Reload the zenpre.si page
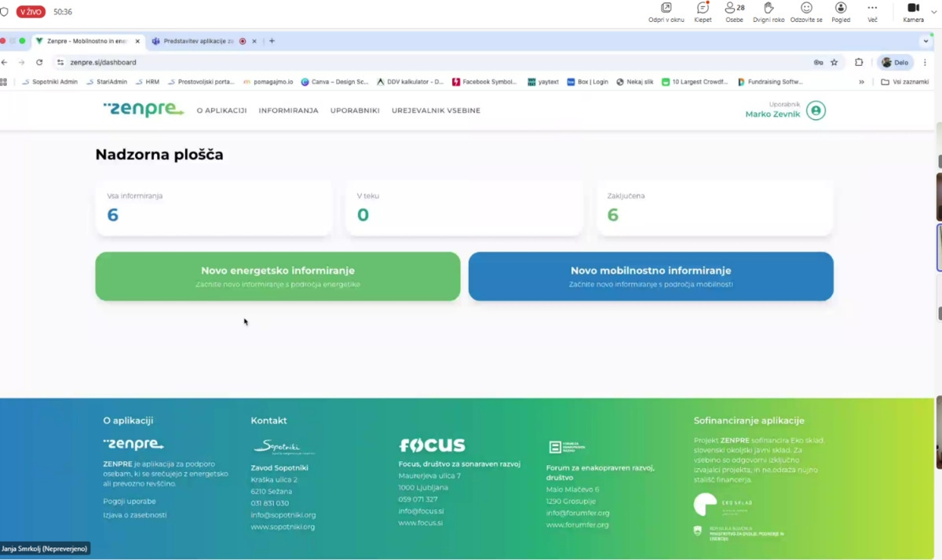942x560 pixels. pos(39,62)
